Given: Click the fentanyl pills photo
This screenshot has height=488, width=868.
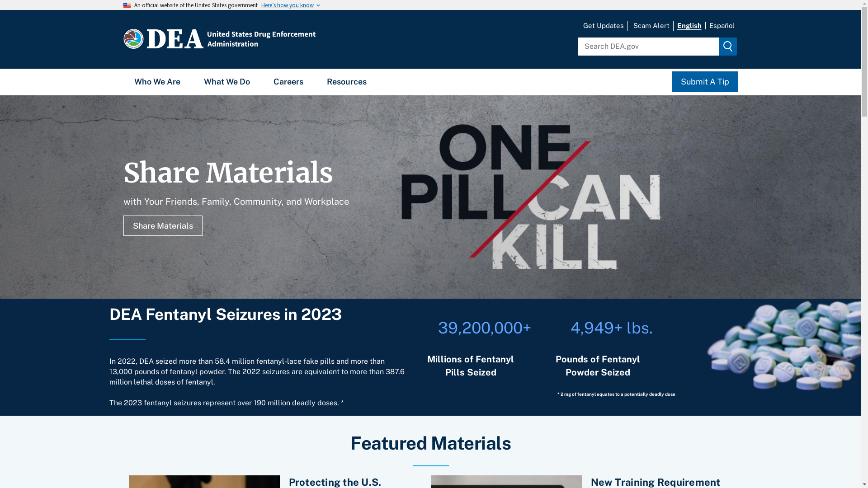Looking at the screenshot, I should 784,346.
